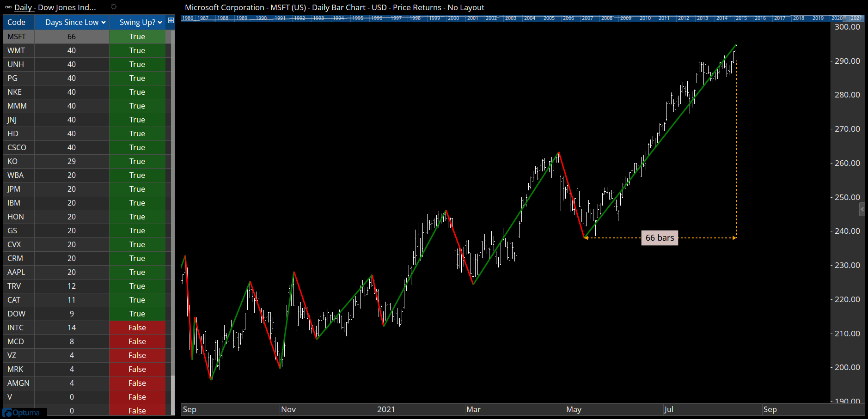Select the WMT code cell
Screen dimensions: 868x419
(x=18, y=50)
